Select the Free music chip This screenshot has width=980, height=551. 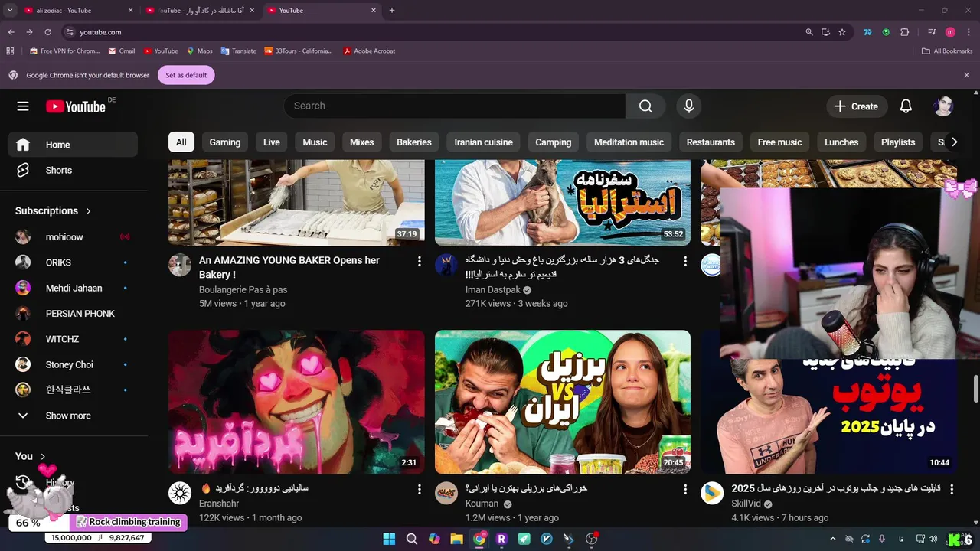click(x=780, y=142)
